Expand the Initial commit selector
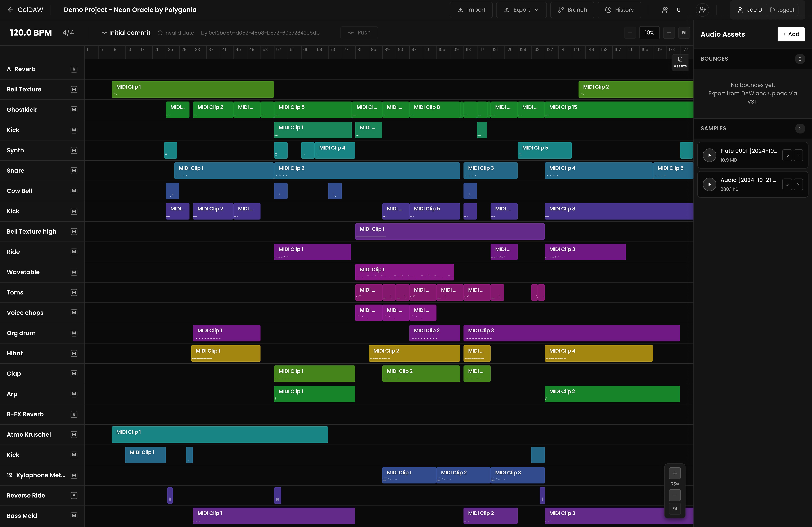 (x=126, y=33)
